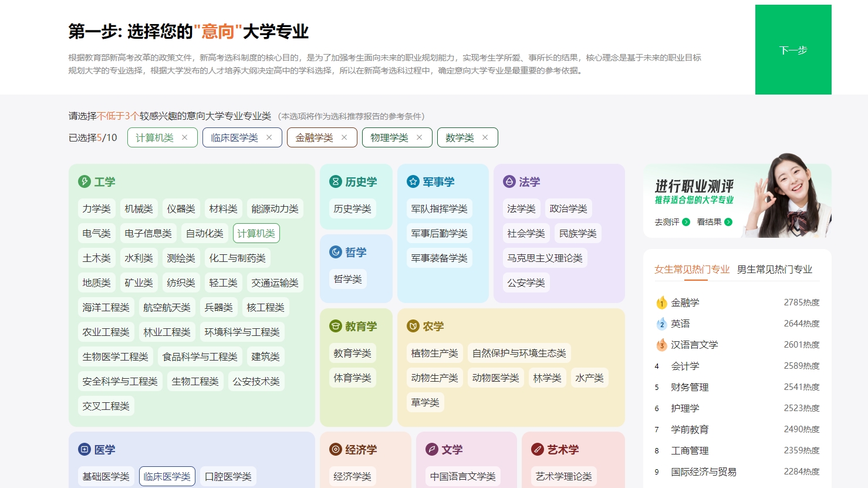Open the 女生常见热门专业 tab

pos(692,269)
